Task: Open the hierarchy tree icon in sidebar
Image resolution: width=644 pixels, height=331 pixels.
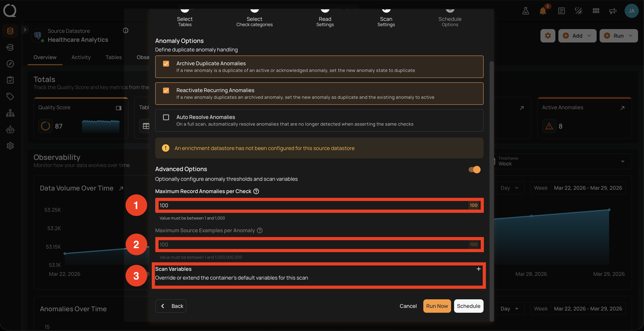Action: click(x=10, y=113)
